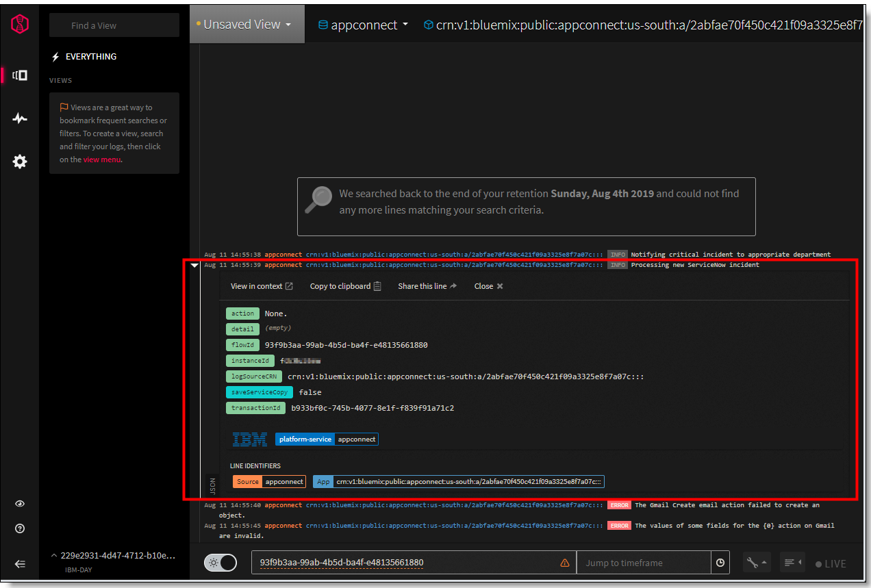Open Settings via the gear icon
Image resolution: width=871 pixels, height=588 pixels.
coord(19,162)
